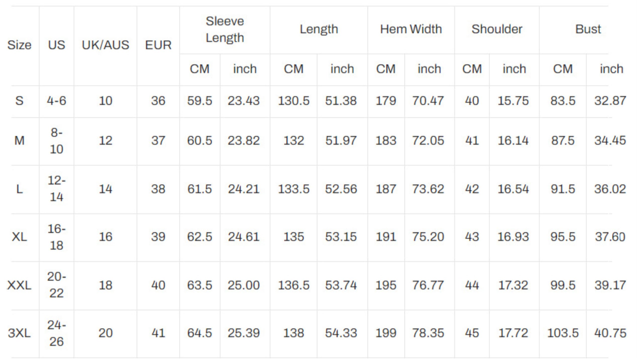Click the Shoulder column header

497,29
